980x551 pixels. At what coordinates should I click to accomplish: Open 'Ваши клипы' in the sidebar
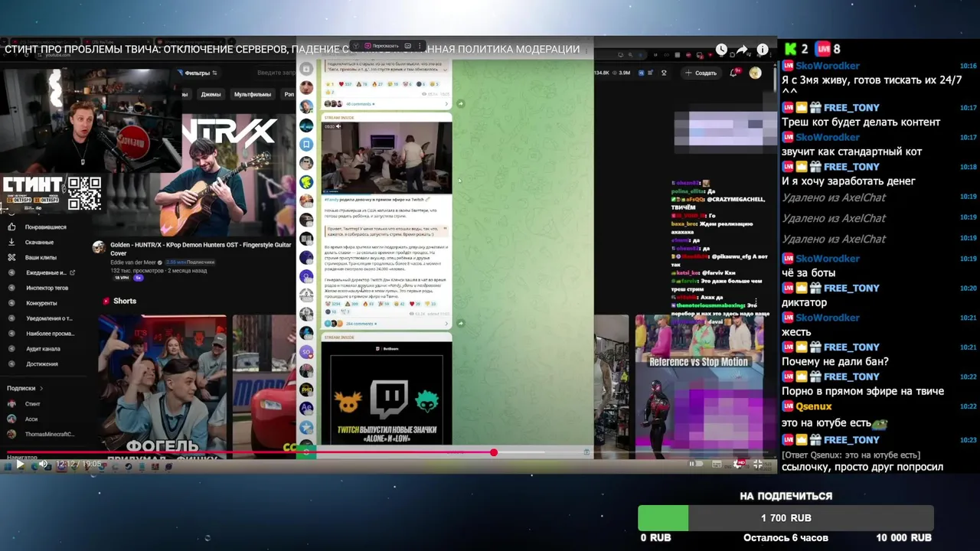(41, 258)
